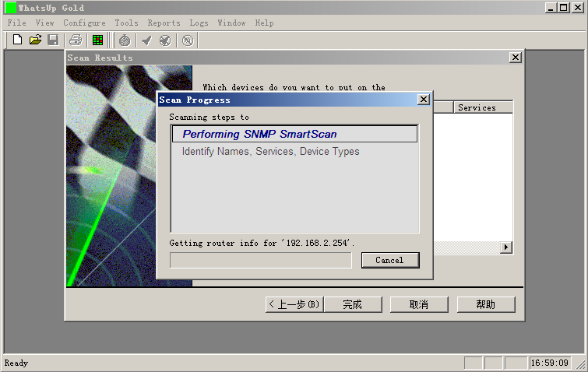Click the Scanning steps to label

209,118
